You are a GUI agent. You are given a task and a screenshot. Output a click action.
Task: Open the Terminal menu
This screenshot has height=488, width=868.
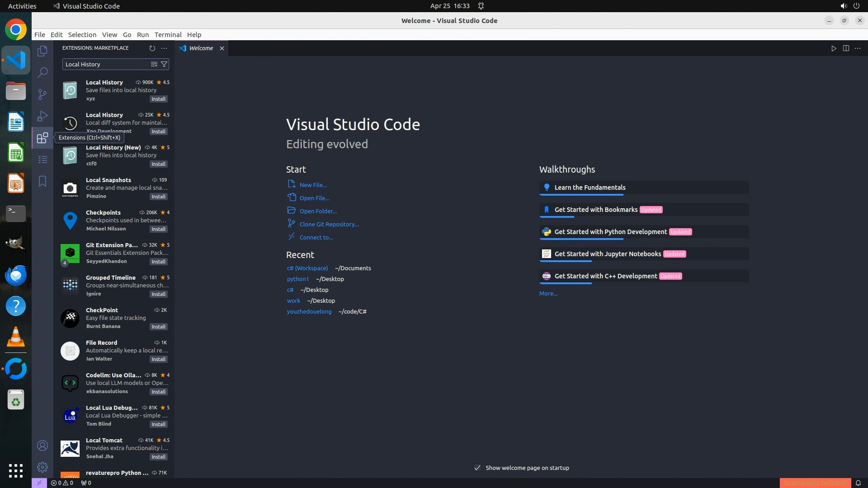(x=168, y=35)
